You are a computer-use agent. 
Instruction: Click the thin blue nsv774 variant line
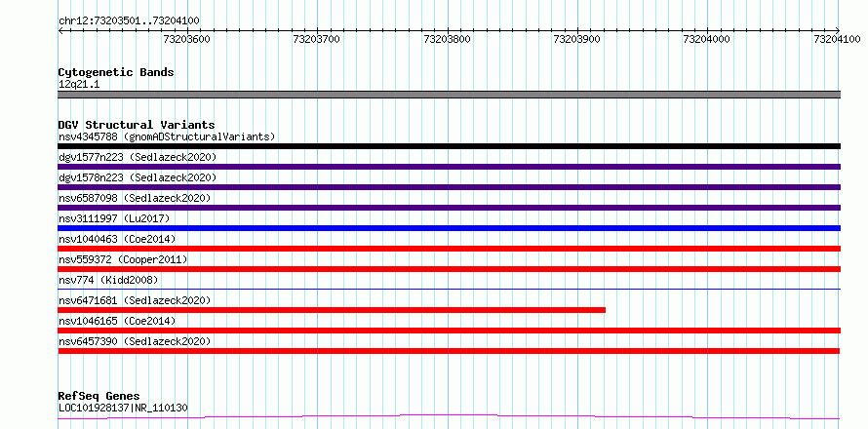click(449, 289)
